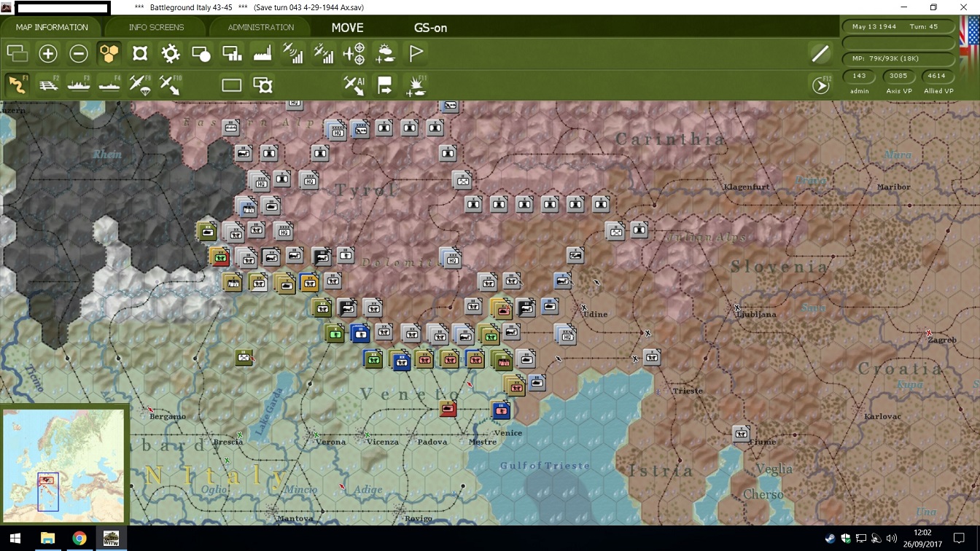Click the Karlovac city label
980x551 pixels.
[882, 417]
